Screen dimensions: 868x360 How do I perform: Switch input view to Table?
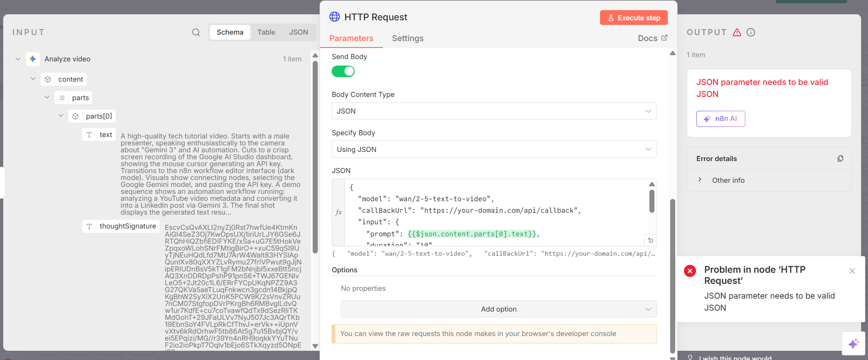[x=266, y=32]
